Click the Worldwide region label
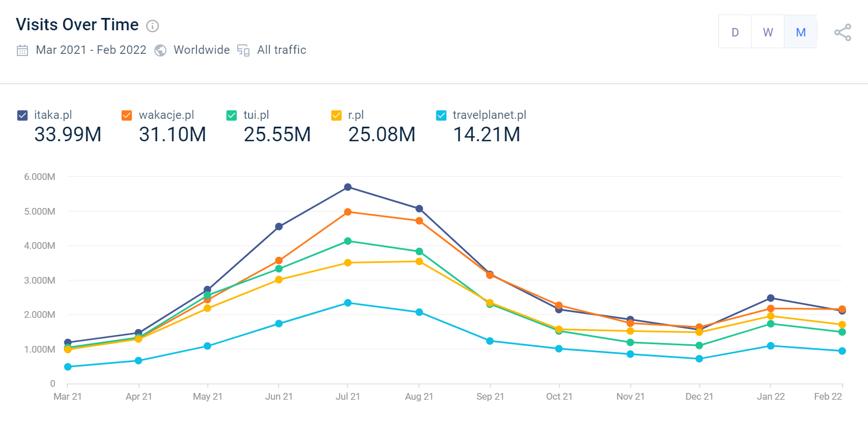This screenshot has height=435, width=868. click(202, 50)
